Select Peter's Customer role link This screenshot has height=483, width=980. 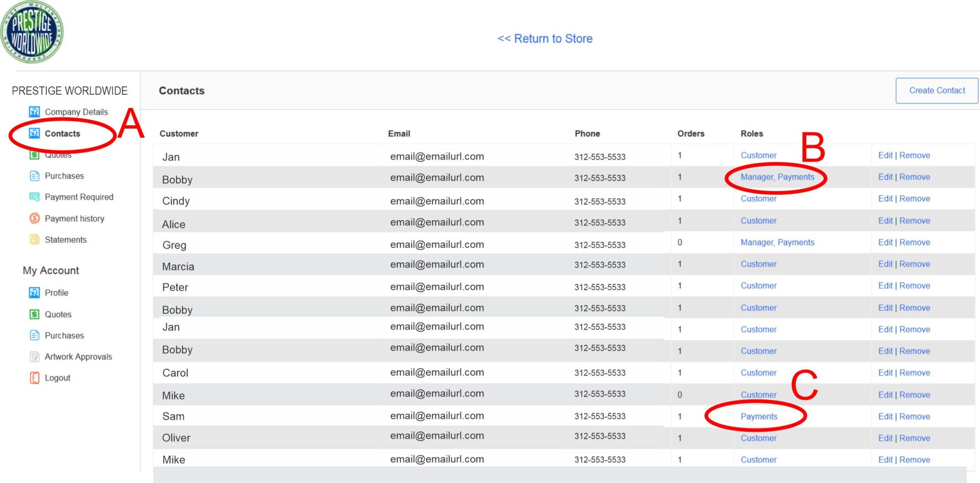(758, 286)
